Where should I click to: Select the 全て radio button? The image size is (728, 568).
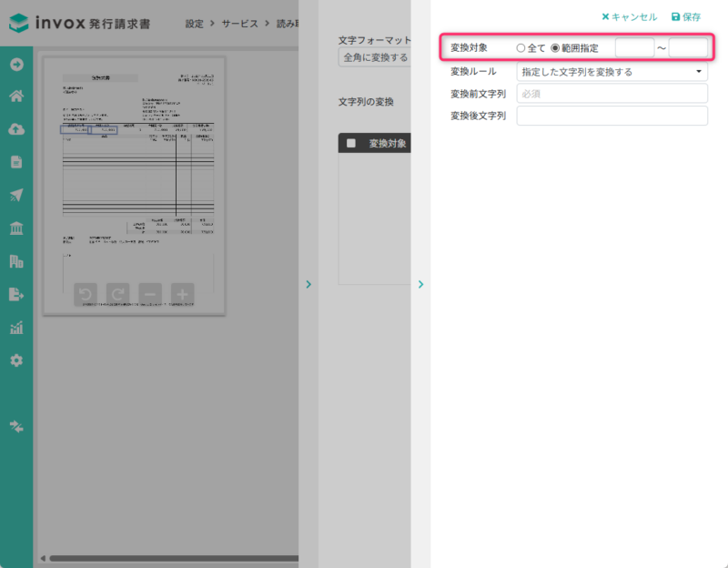[521, 48]
